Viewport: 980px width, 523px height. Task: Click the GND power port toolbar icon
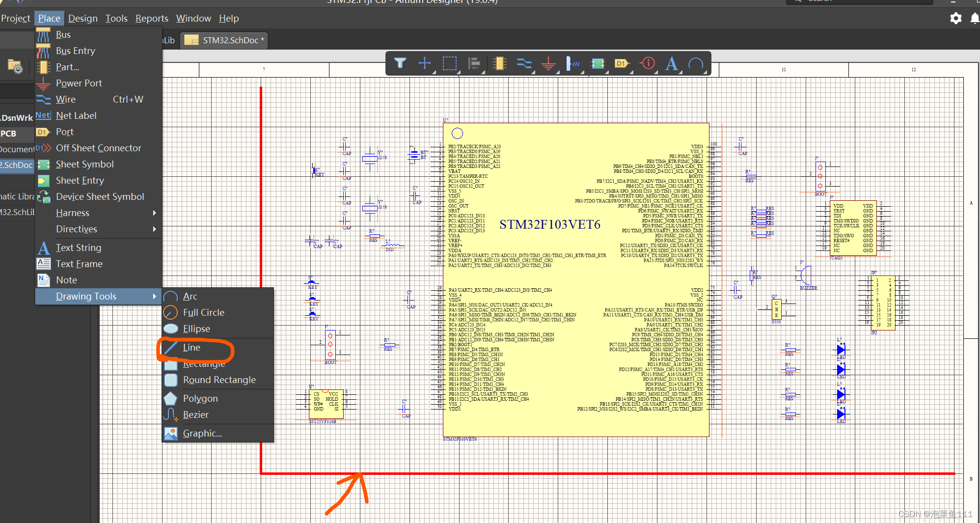pyautogui.click(x=548, y=63)
